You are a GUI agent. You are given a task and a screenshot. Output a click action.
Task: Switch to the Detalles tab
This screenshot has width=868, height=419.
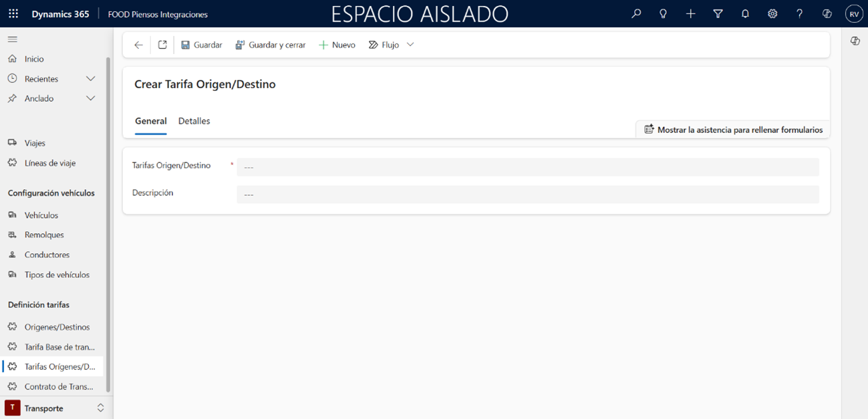click(x=194, y=121)
